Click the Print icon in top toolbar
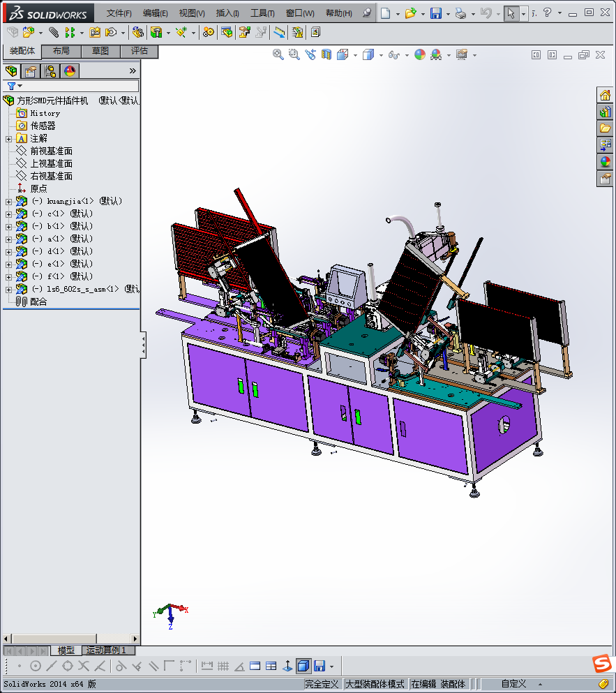Screen dimensions: 616x693 [x=461, y=13]
